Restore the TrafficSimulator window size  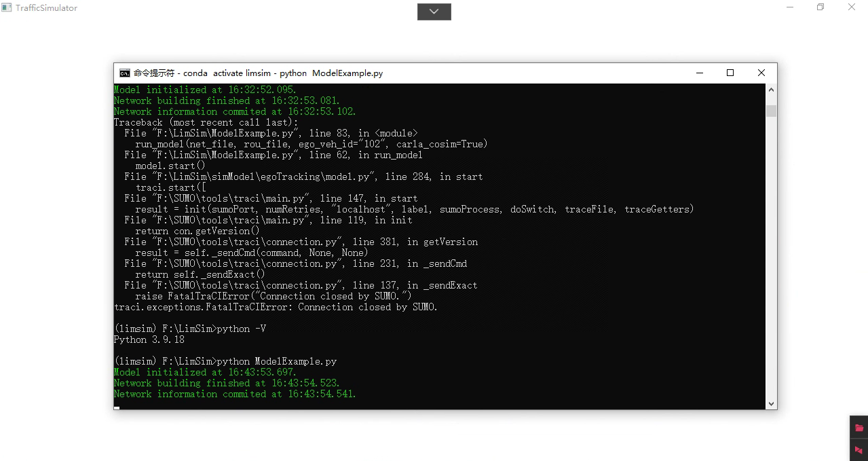click(x=819, y=7)
